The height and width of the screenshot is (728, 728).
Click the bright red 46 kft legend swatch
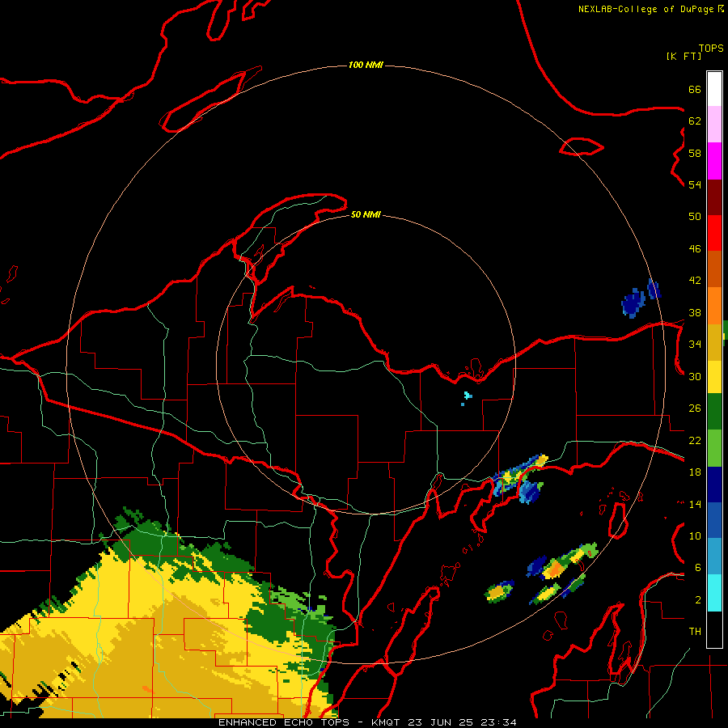coord(714,233)
